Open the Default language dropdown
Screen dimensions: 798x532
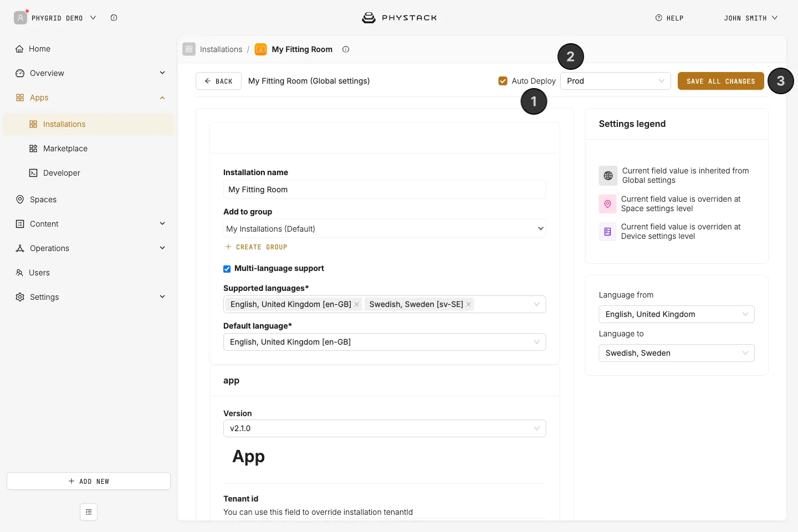[385, 342]
